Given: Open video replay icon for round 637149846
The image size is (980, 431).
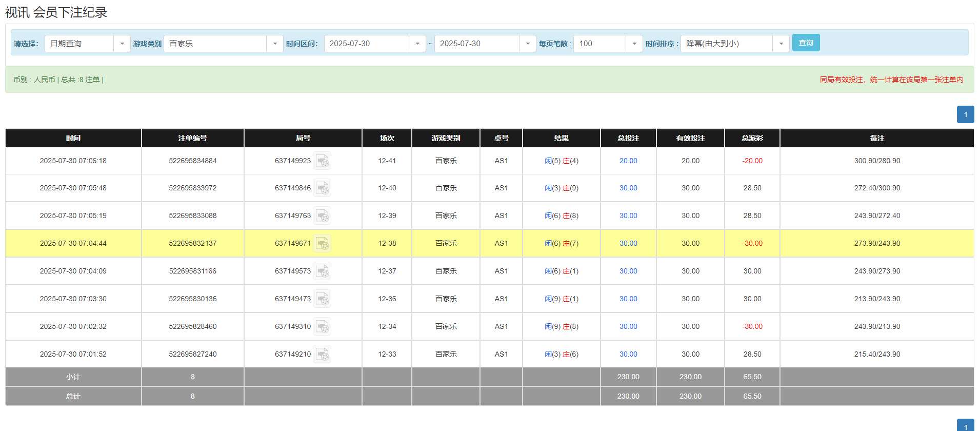Looking at the screenshot, I should [322, 188].
